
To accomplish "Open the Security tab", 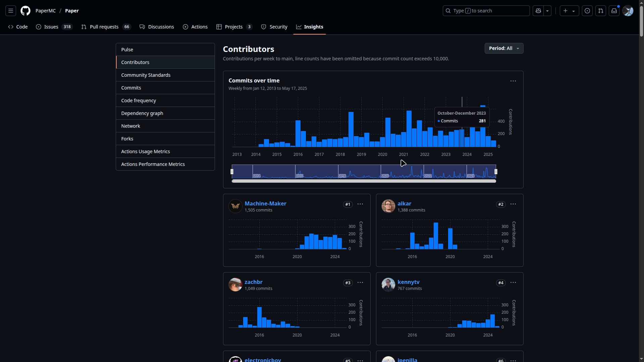I will tap(274, 27).
